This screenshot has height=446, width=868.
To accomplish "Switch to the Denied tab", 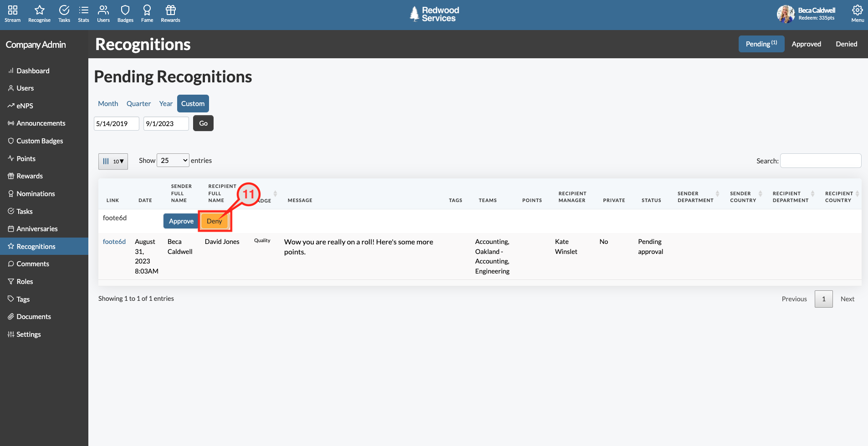I will [846, 44].
